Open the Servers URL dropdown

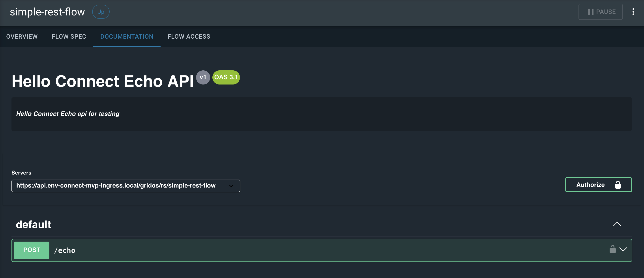pyautogui.click(x=231, y=186)
